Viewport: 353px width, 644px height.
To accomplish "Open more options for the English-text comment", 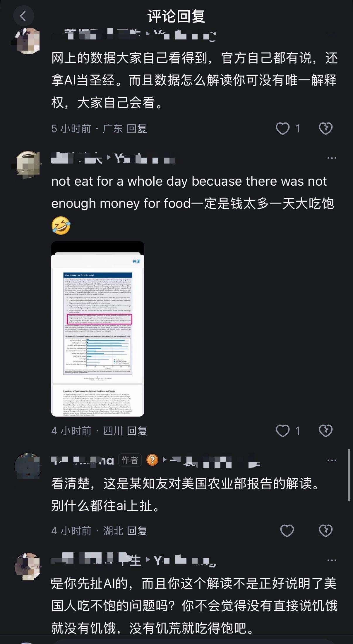I will [x=332, y=158].
